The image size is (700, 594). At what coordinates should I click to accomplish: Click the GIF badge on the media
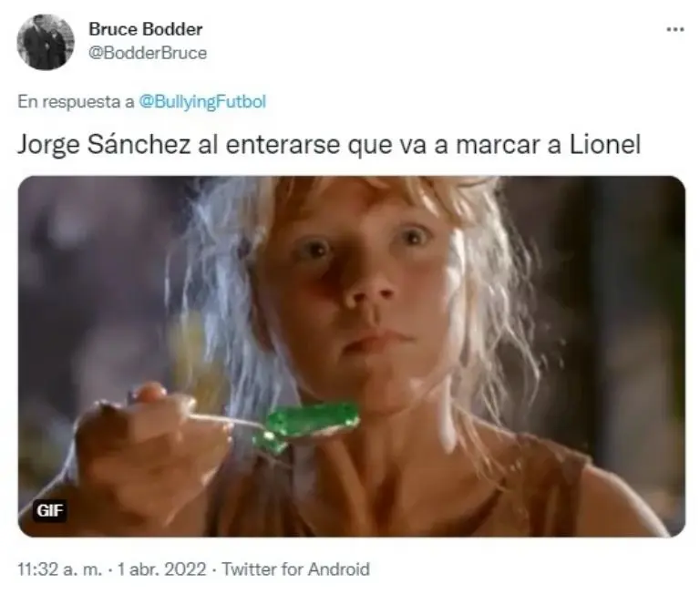[x=50, y=510]
